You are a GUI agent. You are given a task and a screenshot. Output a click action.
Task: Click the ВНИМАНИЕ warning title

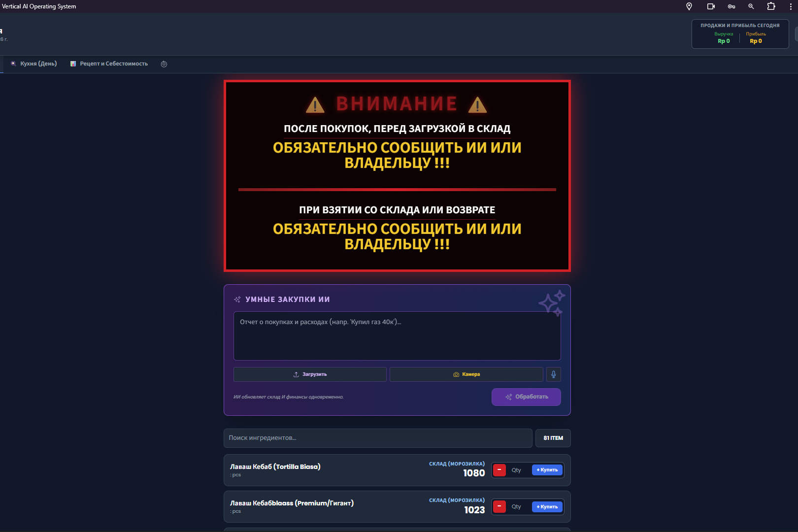(x=397, y=104)
